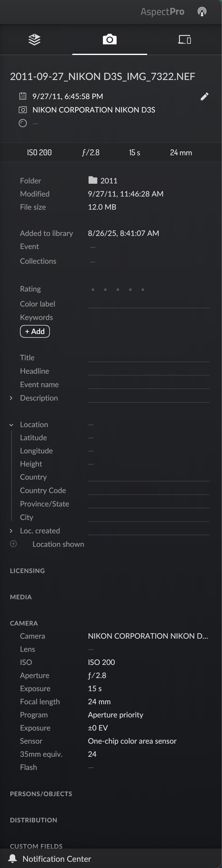Click the City input field
222x868 pixels.
148,517
